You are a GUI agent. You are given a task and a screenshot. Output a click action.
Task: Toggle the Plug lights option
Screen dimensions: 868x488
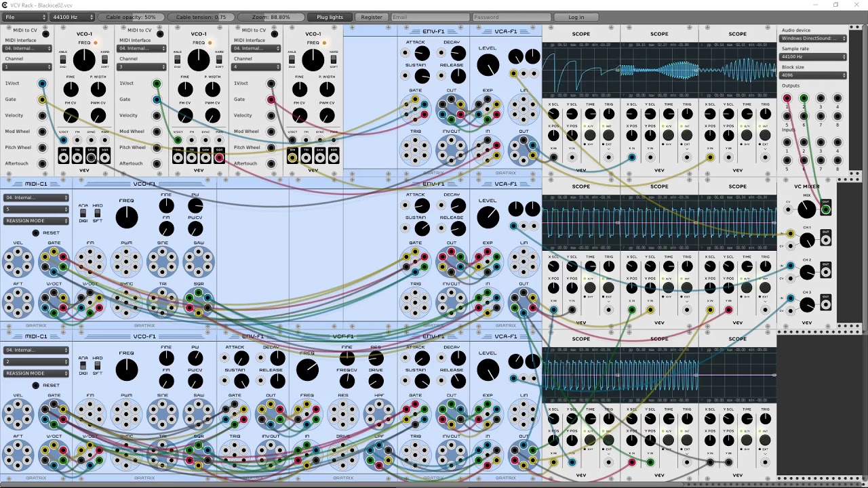pyautogui.click(x=330, y=17)
